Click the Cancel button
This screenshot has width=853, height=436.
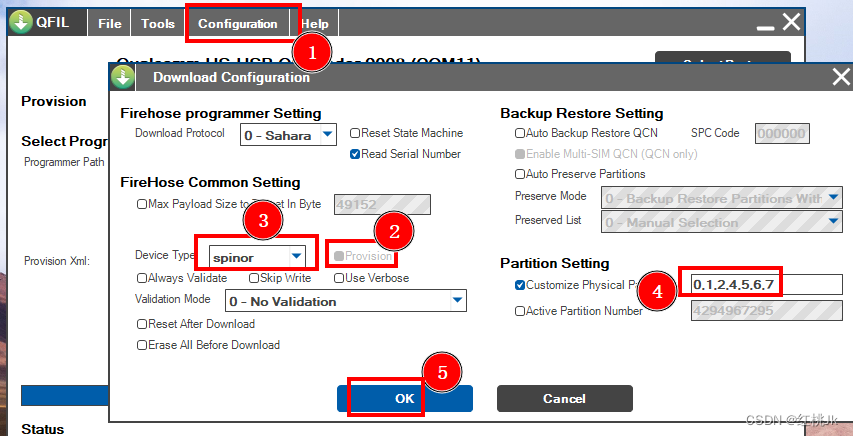(x=565, y=399)
